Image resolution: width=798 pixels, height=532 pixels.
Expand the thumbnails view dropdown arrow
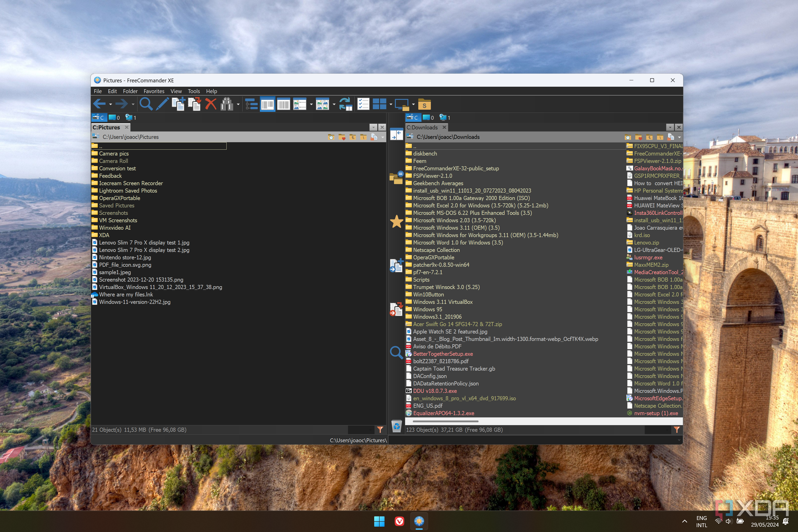[334, 105]
